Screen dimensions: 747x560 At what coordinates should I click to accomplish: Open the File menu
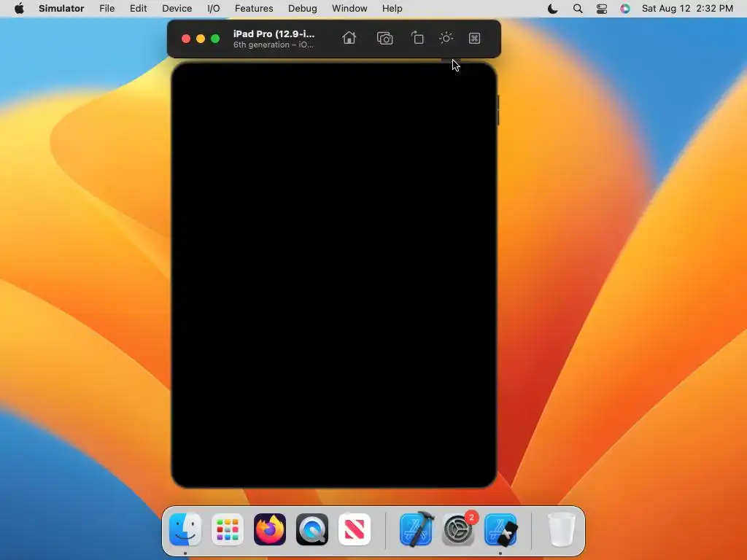click(107, 9)
